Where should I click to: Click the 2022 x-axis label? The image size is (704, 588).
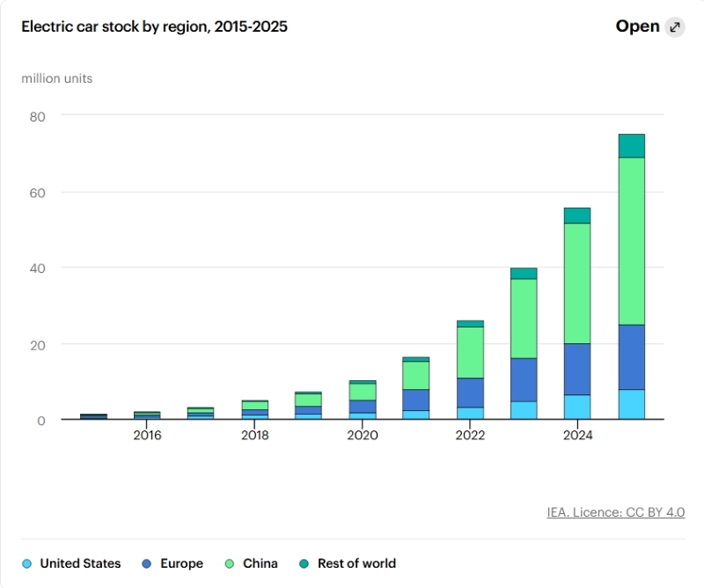pos(470,435)
